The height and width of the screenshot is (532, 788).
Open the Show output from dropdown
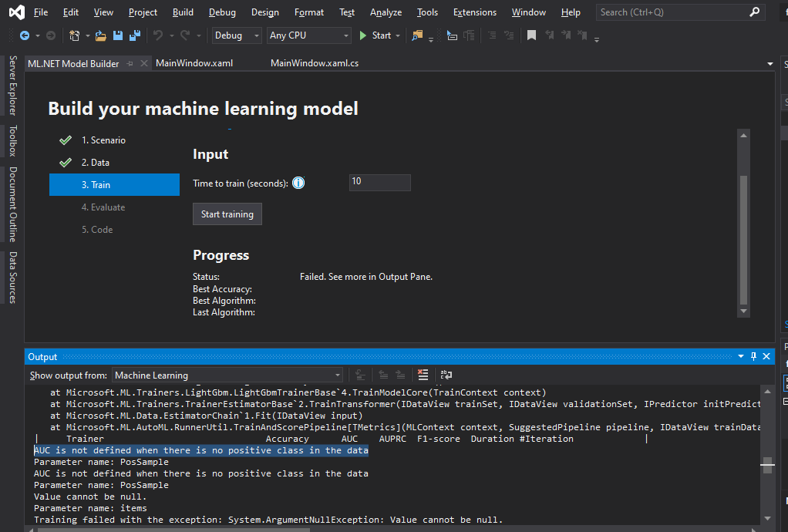pos(227,375)
